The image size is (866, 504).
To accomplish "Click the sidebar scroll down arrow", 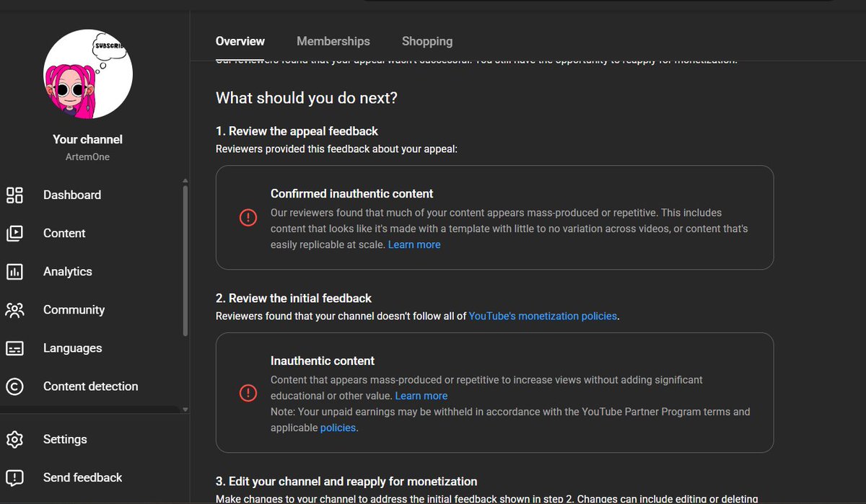I will 185,410.
